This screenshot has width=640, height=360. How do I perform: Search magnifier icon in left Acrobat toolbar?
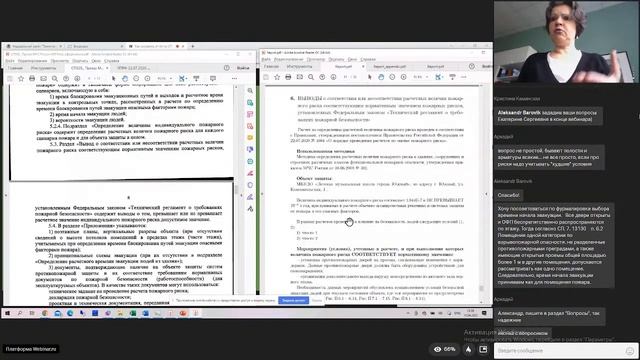(55, 78)
